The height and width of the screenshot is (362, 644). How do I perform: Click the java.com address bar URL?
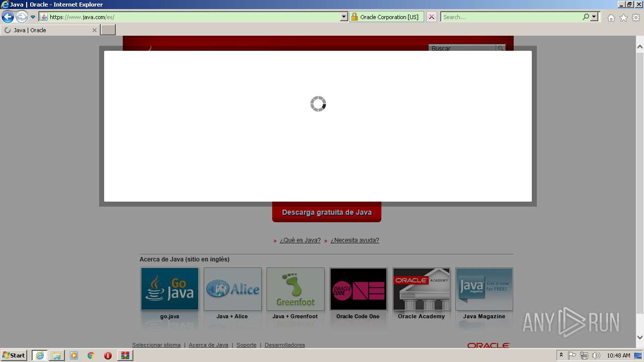(82, 17)
